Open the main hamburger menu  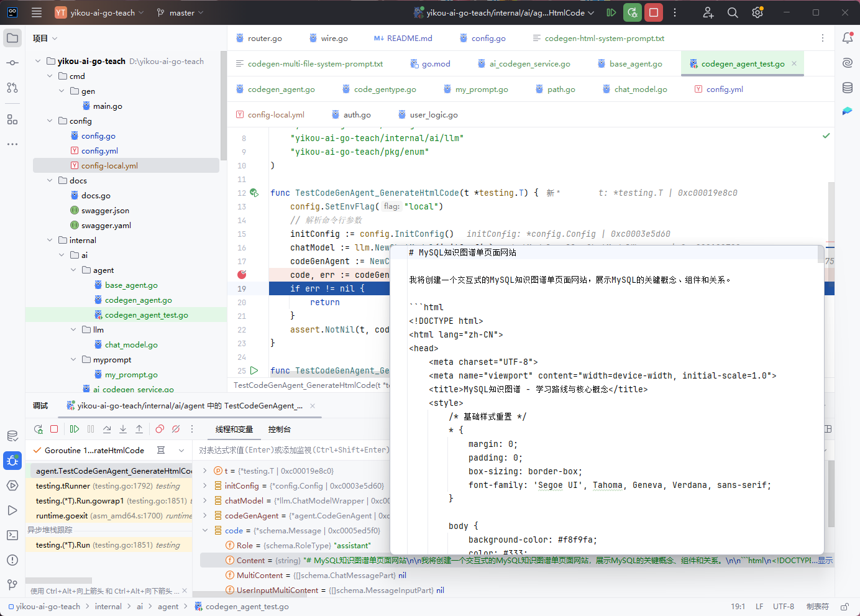[x=37, y=12]
